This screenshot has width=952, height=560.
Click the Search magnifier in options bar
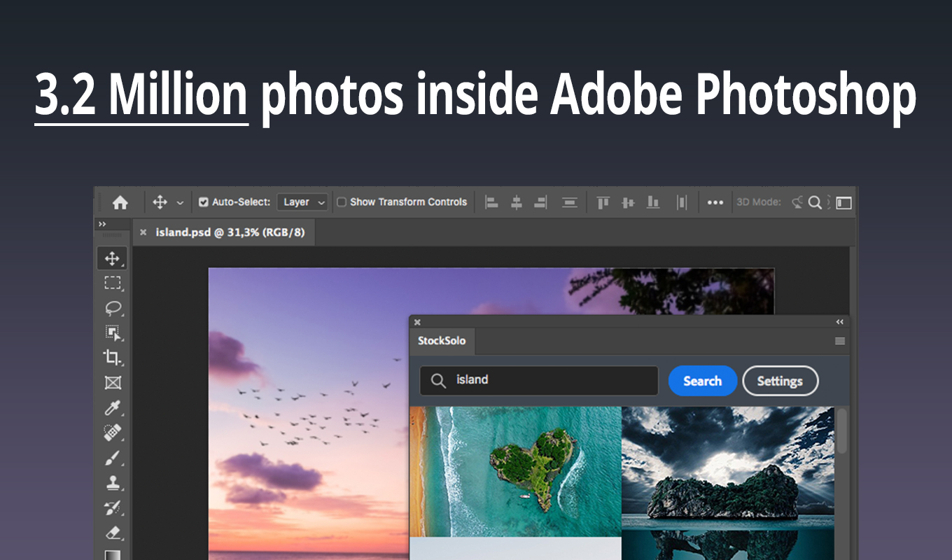coord(815,202)
